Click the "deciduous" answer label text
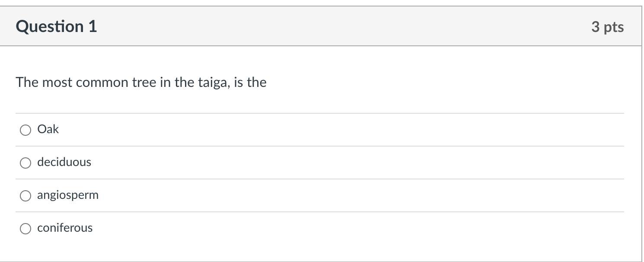Screen dimensions: 644x262 64,162
